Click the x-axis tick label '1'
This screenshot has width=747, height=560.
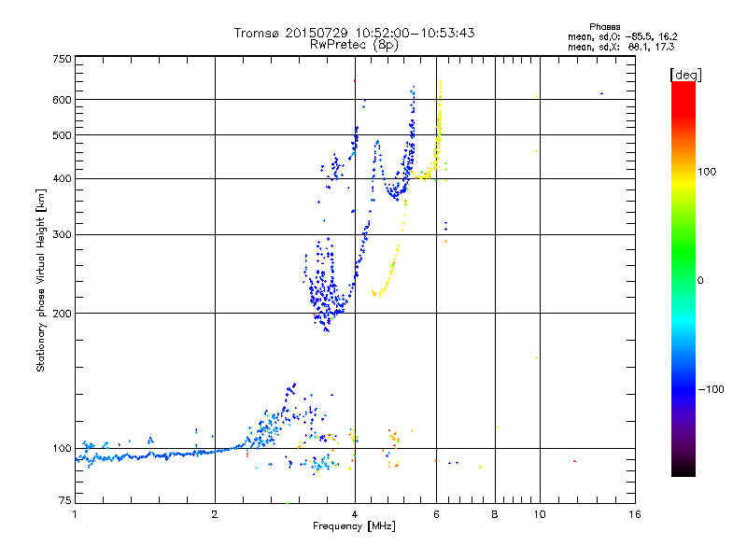tap(75, 514)
